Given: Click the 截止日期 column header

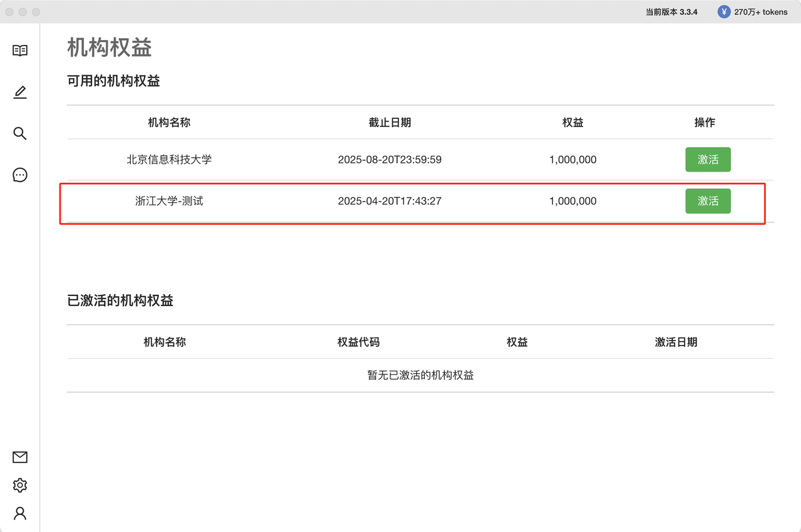Looking at the screenshot, I should (390, 123).
